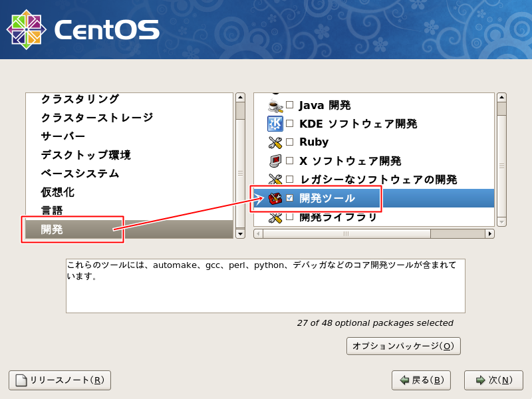Click the Ruby label text
Screen dimensions: 532x399
(314, 142)
